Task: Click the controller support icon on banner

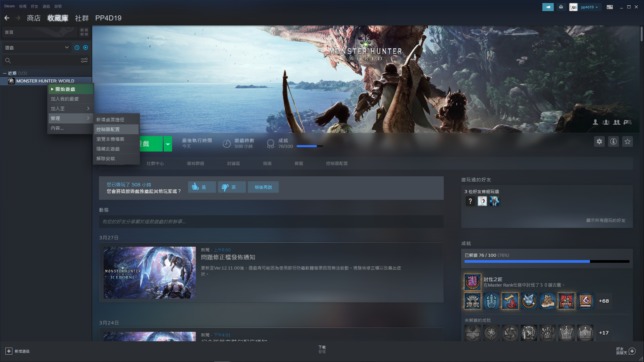Action: click(627, 122)
